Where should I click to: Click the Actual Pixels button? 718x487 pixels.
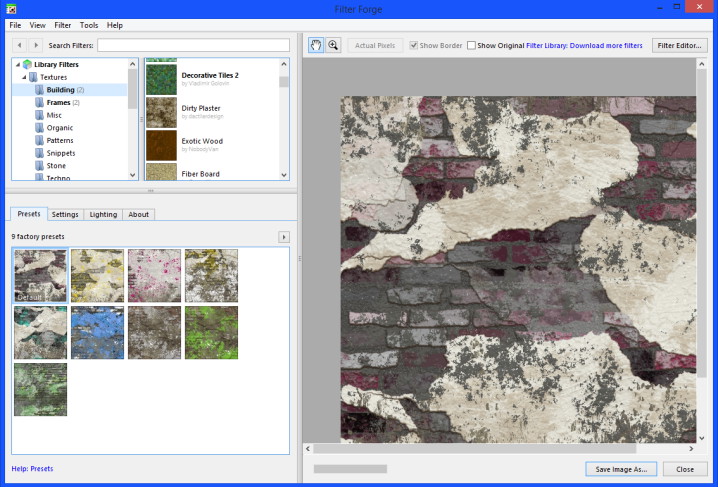tap(375, 45)
